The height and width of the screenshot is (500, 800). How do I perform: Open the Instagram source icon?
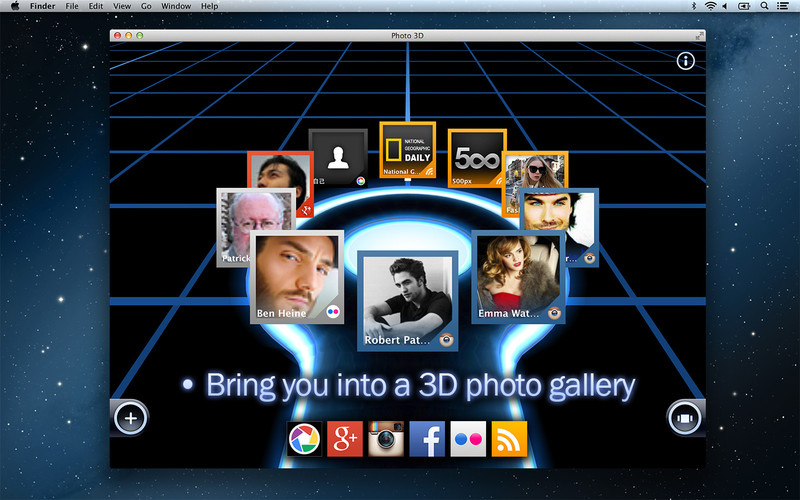(x=386, y=439)
